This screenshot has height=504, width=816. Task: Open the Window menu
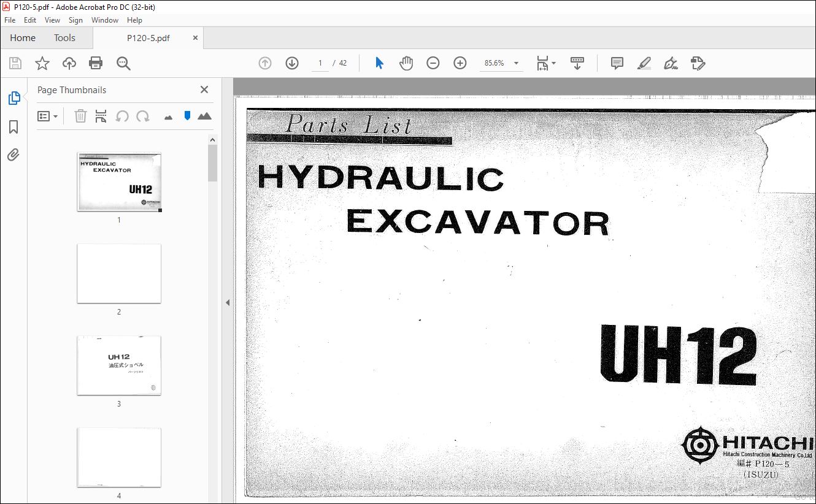(x=105, y=20)
